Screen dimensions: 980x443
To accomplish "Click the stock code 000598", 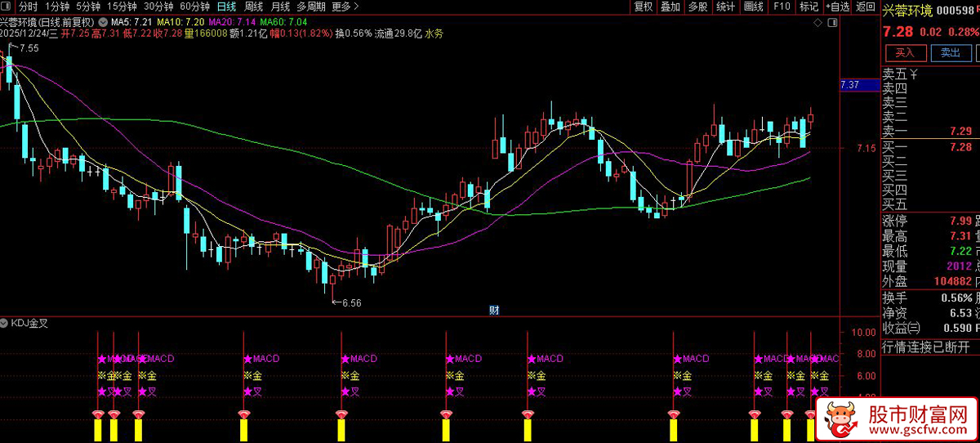I will [957, 11].
